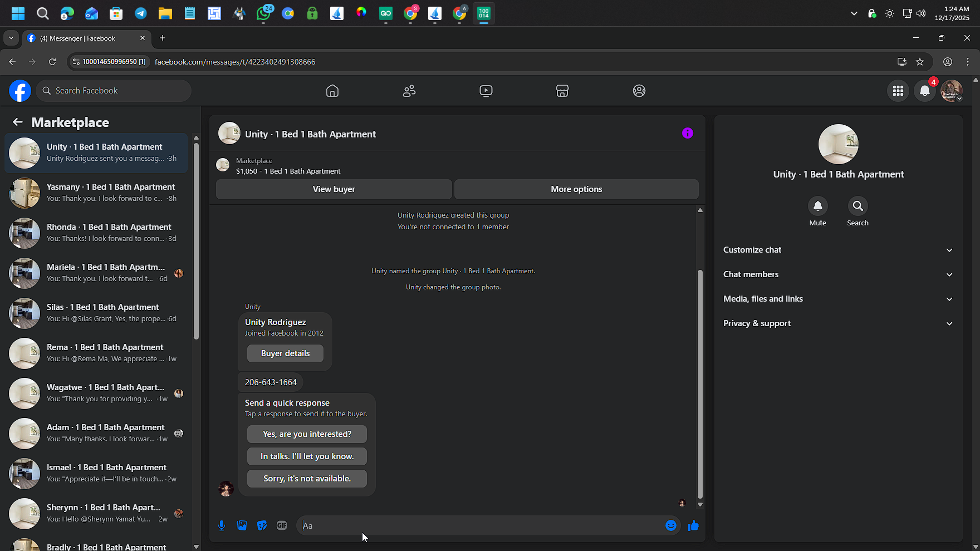
Task: Open the volume control in system tray
Action: [921, 13]
